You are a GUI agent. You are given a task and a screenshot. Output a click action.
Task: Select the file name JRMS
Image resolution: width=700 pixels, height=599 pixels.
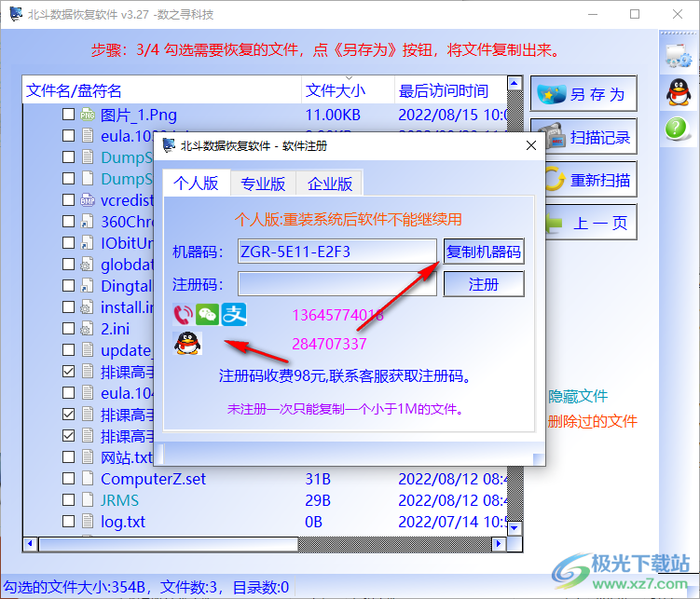coord(119,500)
